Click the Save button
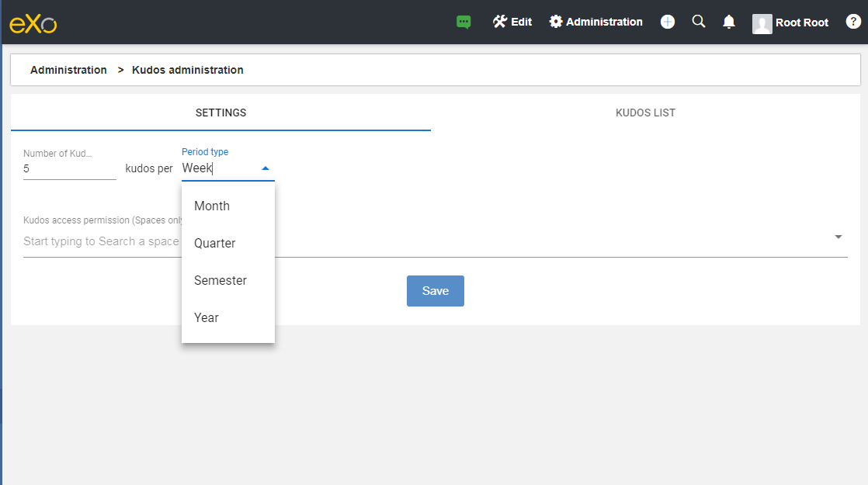868x485 pixels. coord(435,291)
